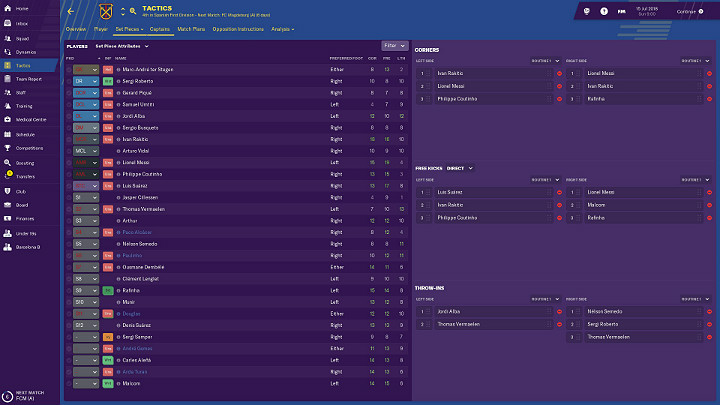
Task: Open Paco Alcácer player link
Action: [137, 232]
